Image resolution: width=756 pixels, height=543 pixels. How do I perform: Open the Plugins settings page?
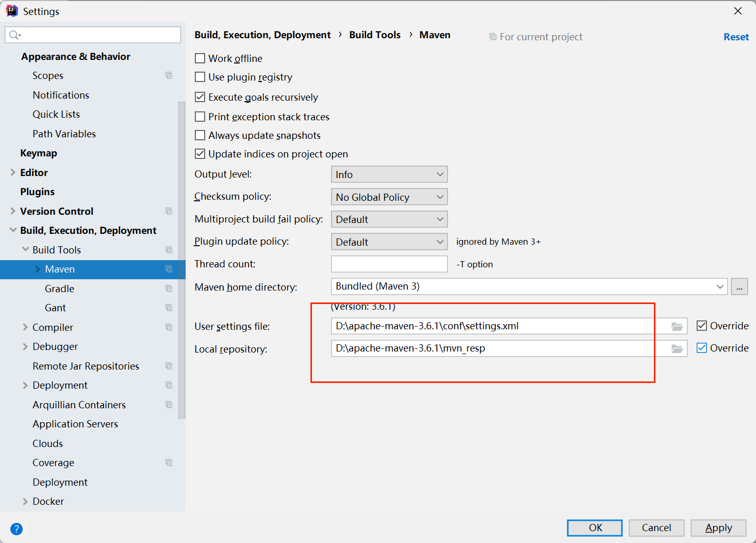37,192
